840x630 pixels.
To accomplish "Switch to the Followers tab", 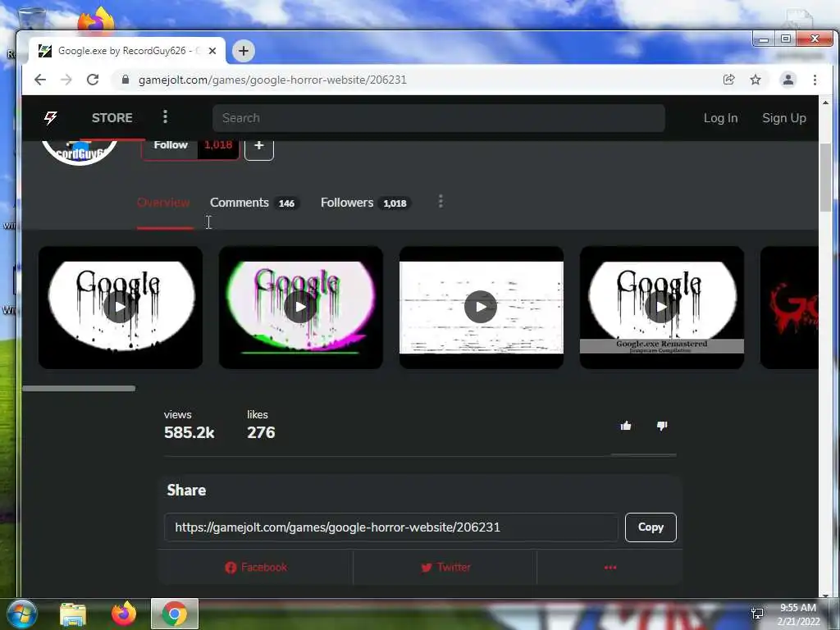I will (365, 203).
